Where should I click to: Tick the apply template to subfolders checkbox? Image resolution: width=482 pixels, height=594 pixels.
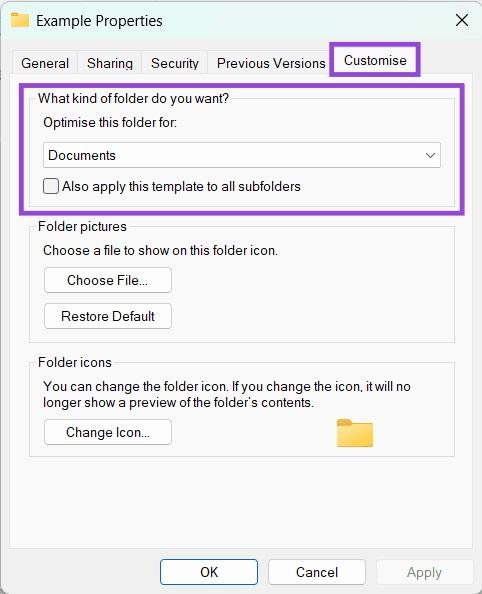tap(51, 186)
